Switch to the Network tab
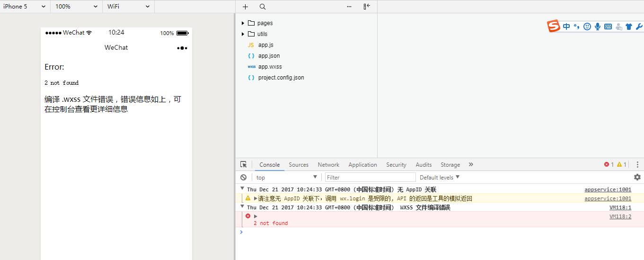The image size is (644, 260). [x=328, y=165]
